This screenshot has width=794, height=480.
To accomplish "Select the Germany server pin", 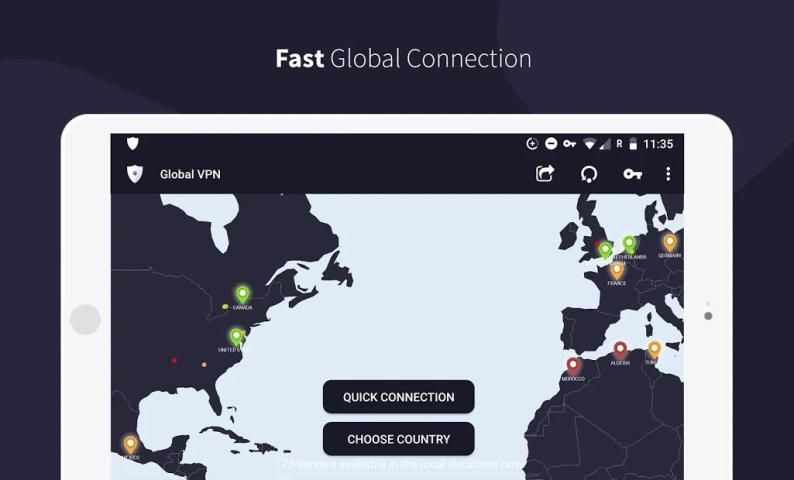I will coord(670,241).
